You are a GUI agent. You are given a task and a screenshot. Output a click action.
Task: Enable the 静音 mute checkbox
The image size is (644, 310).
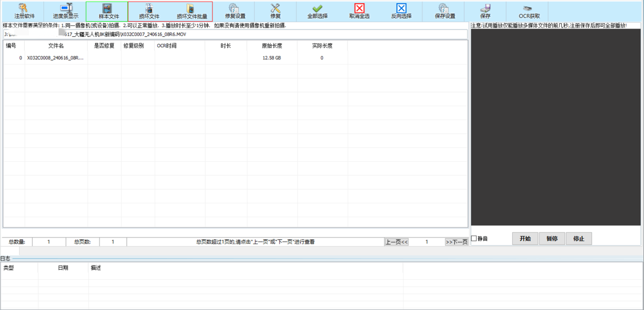[x=474, y=239]
